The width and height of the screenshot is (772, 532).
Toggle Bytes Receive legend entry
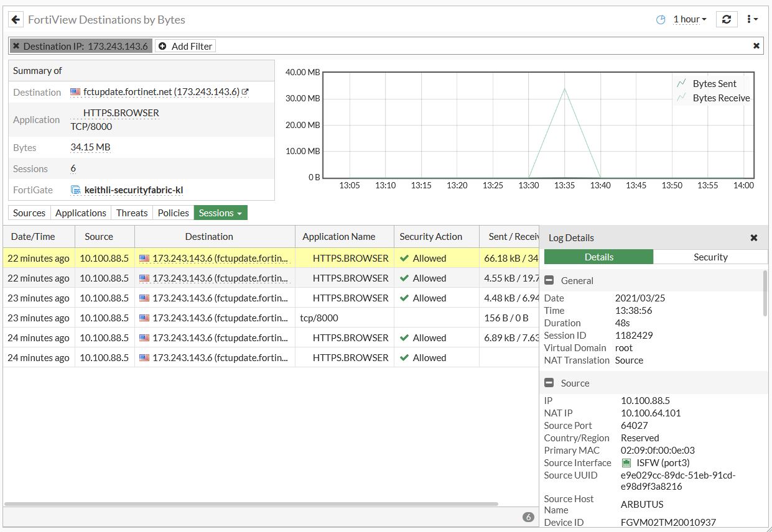720,98
